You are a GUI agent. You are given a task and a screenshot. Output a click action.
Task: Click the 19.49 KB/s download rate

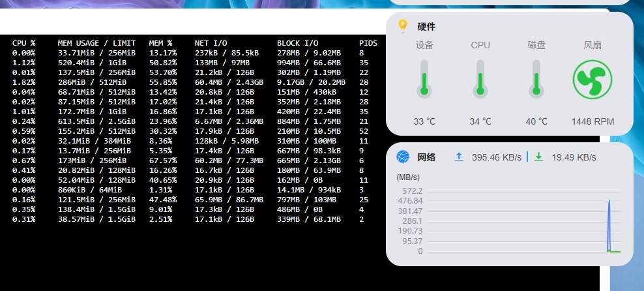(x=574, y=157)
